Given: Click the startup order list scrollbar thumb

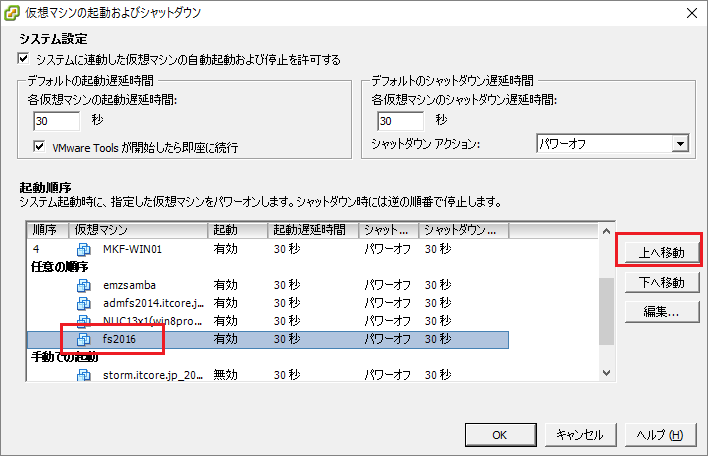Looking at the screenshot, I should (606, 311).
